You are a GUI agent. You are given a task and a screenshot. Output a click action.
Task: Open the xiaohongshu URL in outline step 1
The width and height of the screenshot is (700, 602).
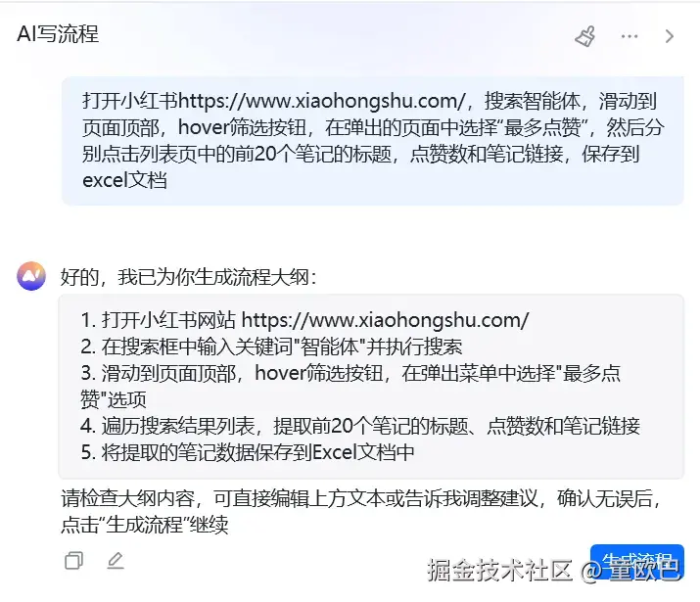tap(386, 320)
